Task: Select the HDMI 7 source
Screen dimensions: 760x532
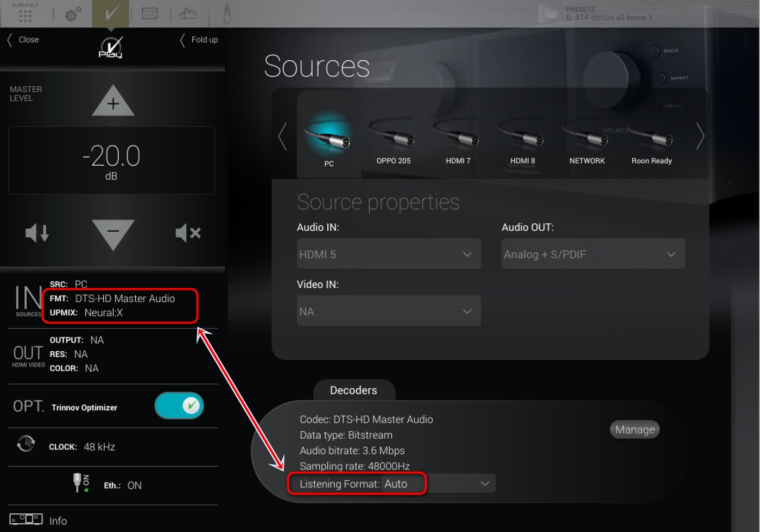Action: click(x=458, y=140)
